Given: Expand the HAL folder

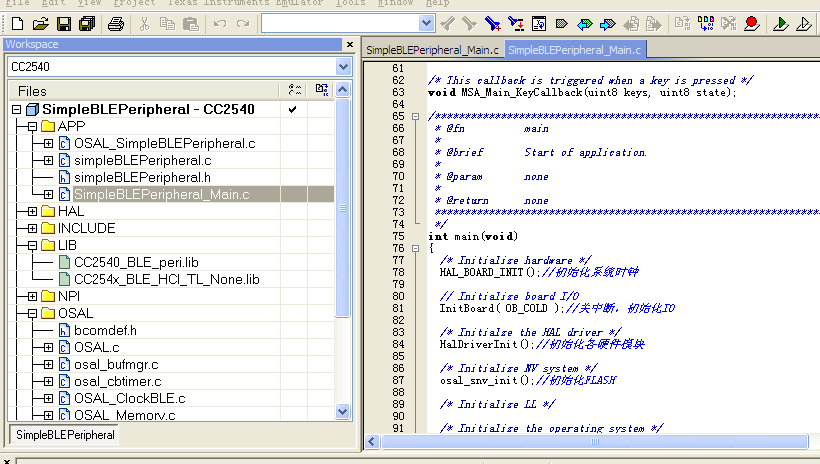Looking at the screenshot, I should click(32, 211).
